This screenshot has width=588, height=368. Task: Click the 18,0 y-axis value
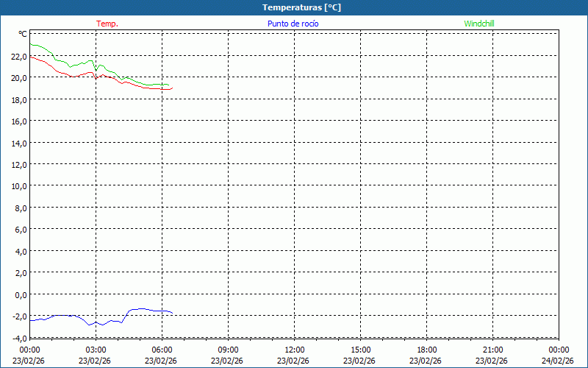pos(18,99)
